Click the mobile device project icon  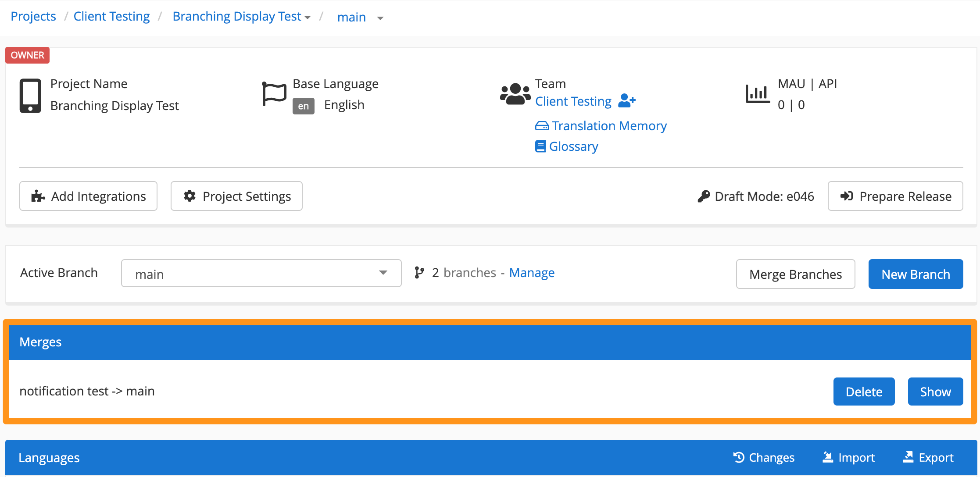pyautogui.click(x=30, y=96)
